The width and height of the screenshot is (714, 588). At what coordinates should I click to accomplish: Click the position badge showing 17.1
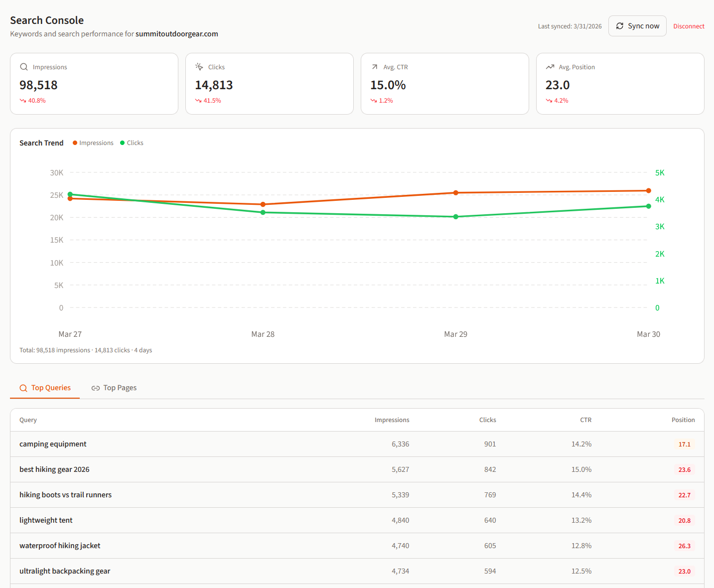[x=685, y=444]
